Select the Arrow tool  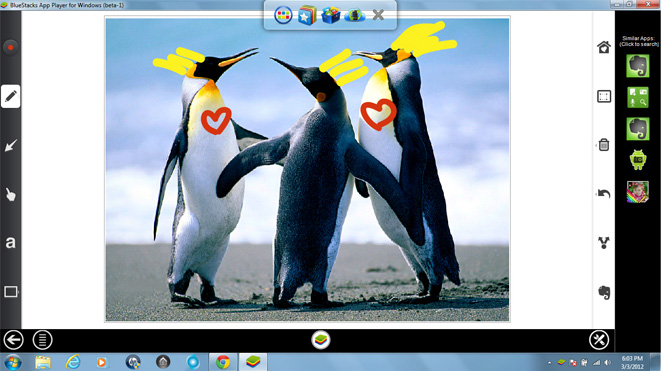(x=11, y=145)
